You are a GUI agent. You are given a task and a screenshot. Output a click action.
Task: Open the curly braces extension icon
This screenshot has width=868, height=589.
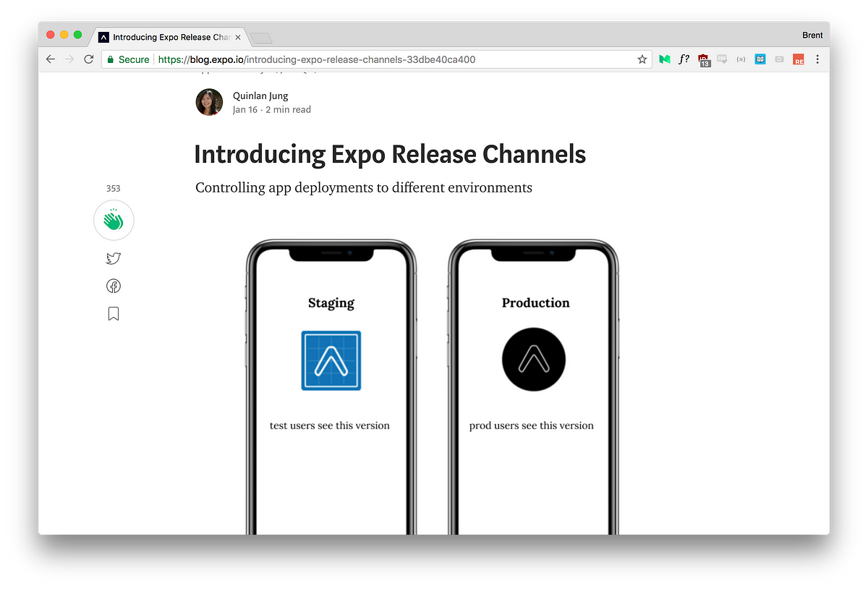(x=741, y=59)
